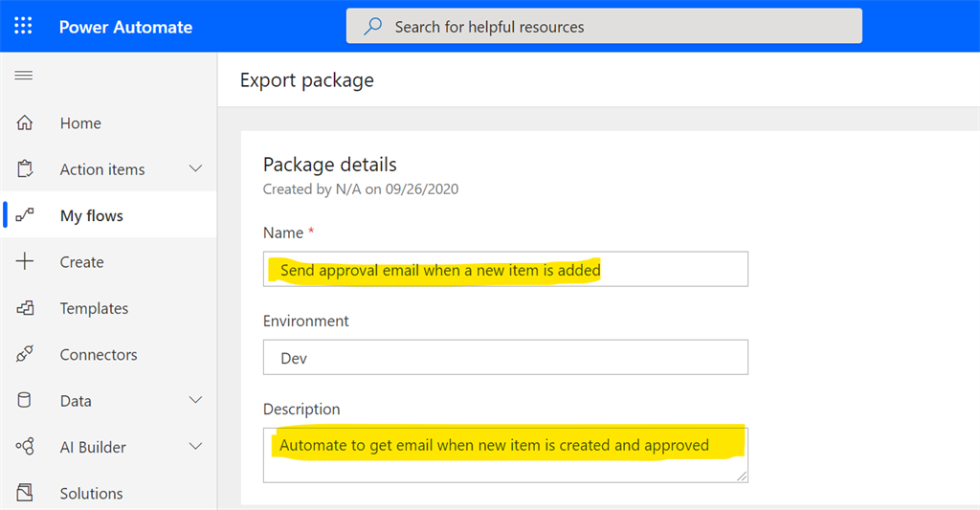
Task: Click the Description resize grip
Action: pos(742,477)
